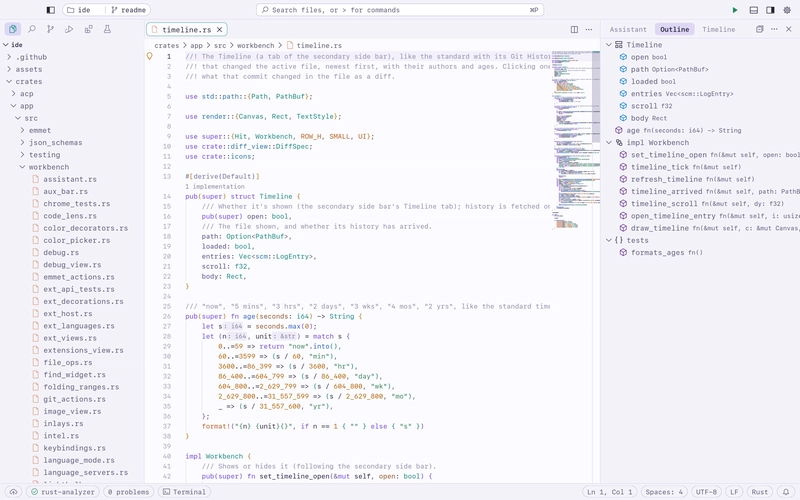Open the Terminal from status bar
This screenshot has height=500, width=800.
coord(184,492)
